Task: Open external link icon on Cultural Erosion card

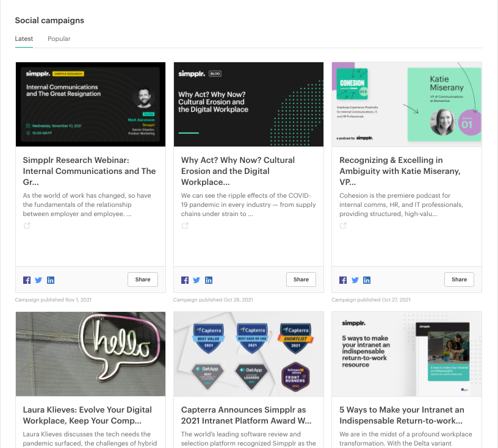Action: (185, 226)
